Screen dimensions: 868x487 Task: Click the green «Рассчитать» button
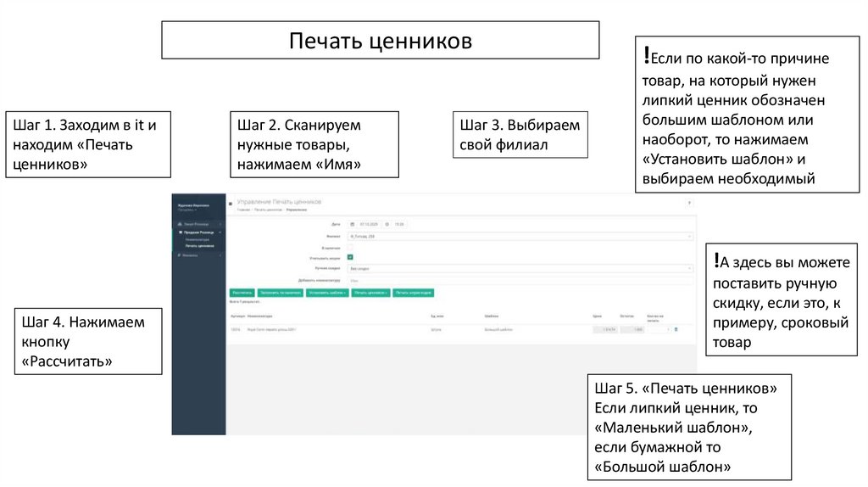242,293
